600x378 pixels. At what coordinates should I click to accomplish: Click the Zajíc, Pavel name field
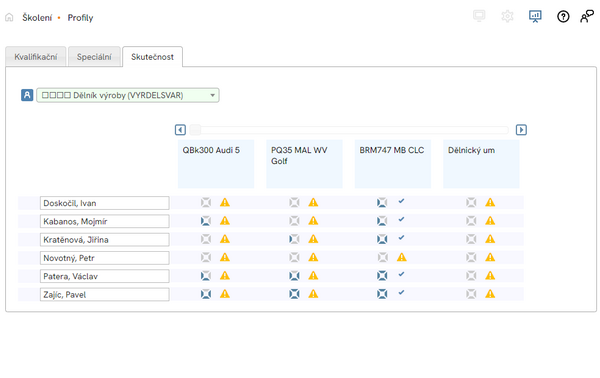pos(104,295)
